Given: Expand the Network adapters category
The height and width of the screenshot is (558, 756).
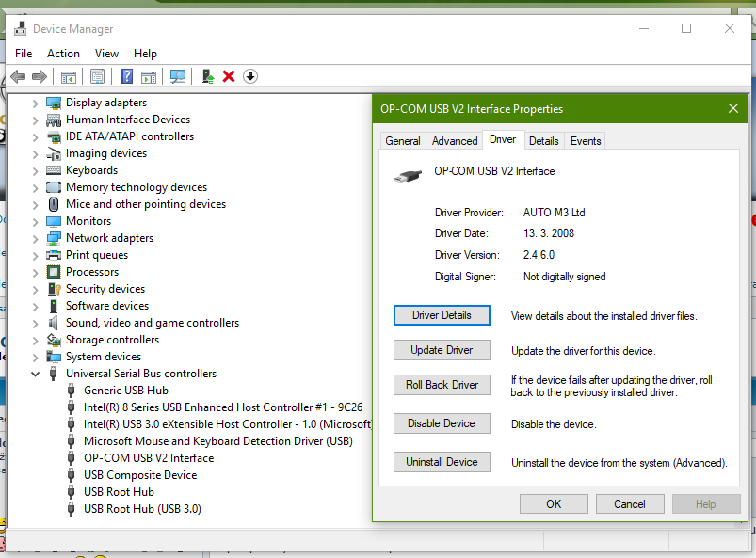Looking at the screenshot, I should (x=36, y=238).
